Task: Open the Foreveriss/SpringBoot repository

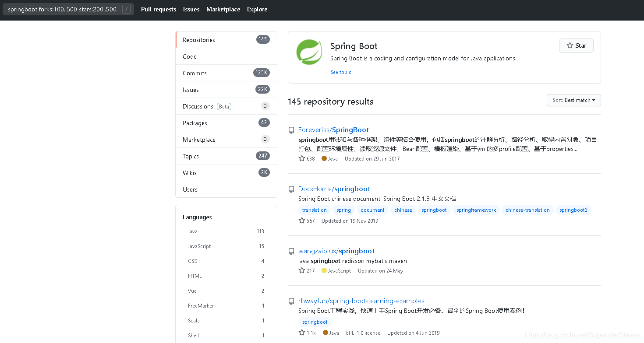Action: coord(333,130)
